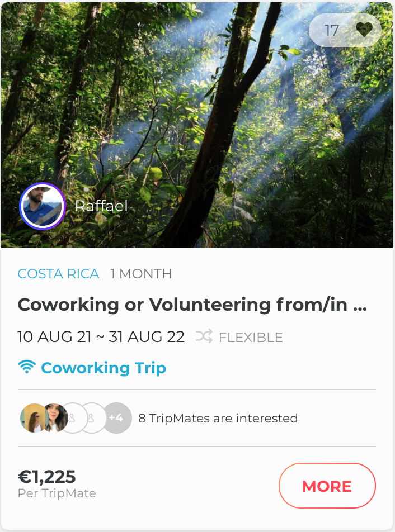Select the COSTA RICA destination link
Viewport: 395px width, 532px height.
[59, 274]
